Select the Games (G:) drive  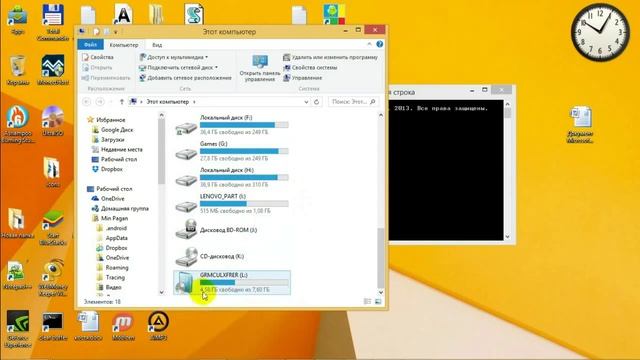[x=232, y=151]
